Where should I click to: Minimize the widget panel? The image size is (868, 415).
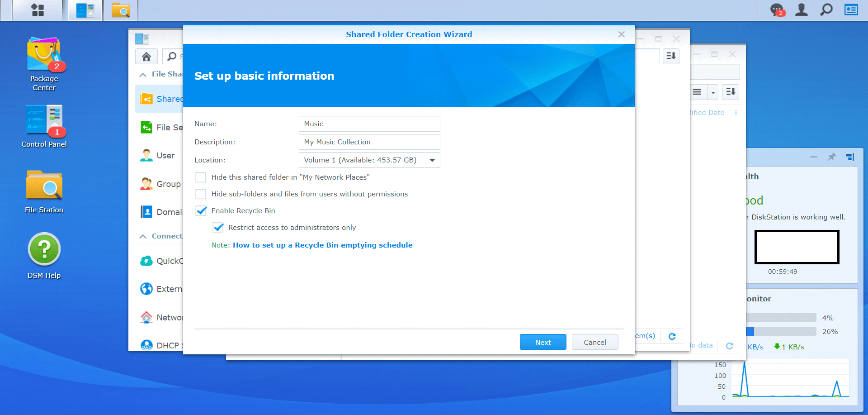pos(814,157)
